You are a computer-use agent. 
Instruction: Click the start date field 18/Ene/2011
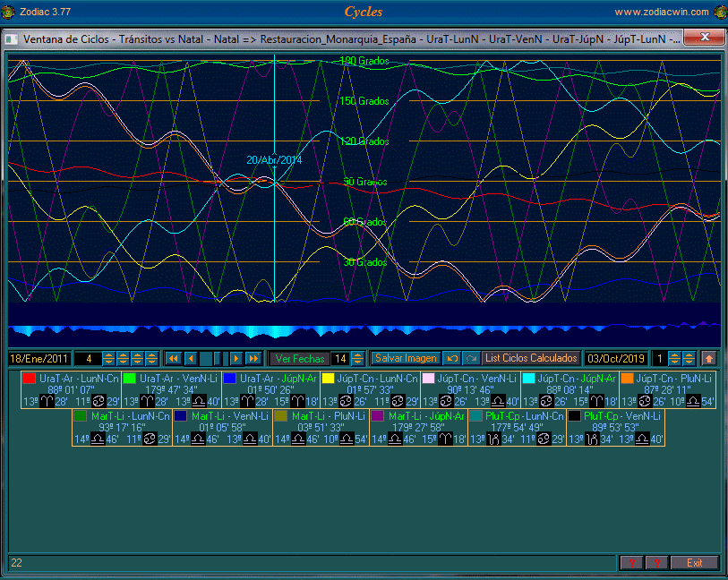click(39, 359)
